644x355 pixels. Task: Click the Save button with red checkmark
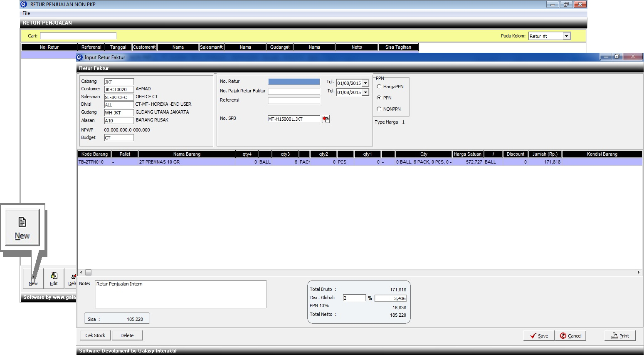coord(539,336)
